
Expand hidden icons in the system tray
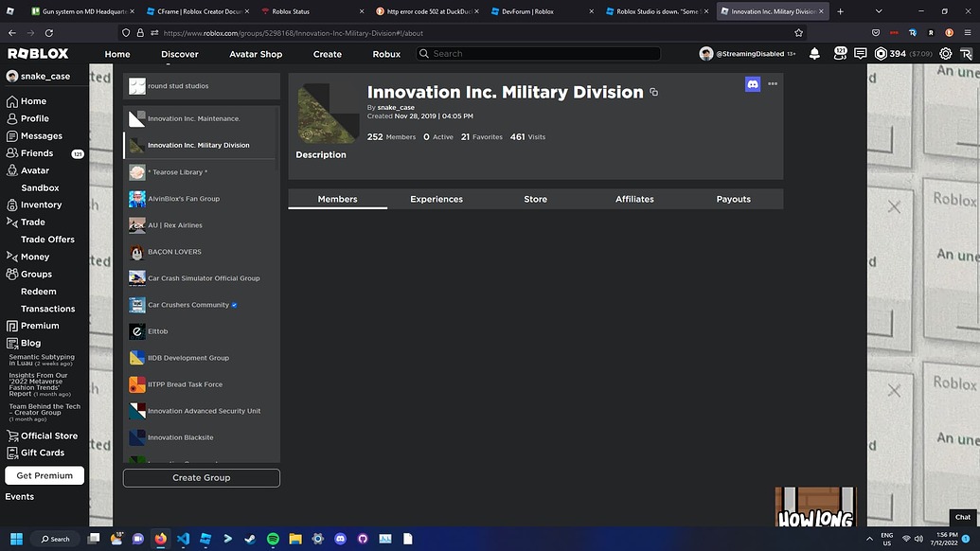[869, 538]
